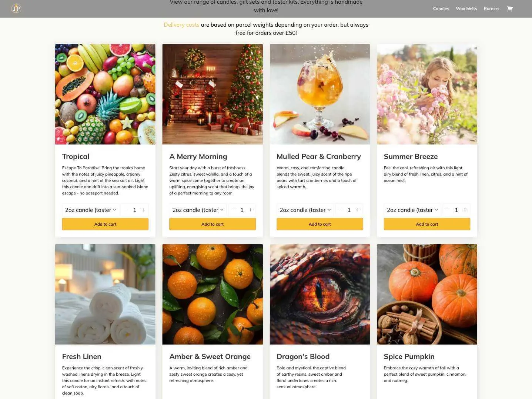Go to Wax Melts page
This screenshot has width=532, height=399.
(466, 9)
